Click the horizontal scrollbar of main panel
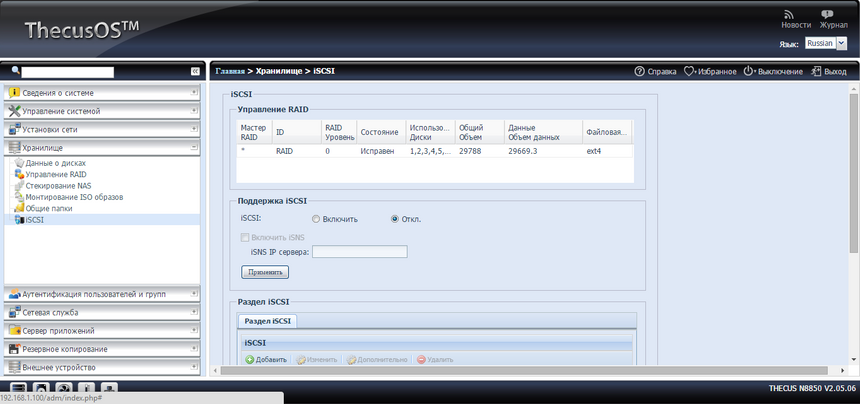This screenshot has height=404, width=860. tap(523, 371)
